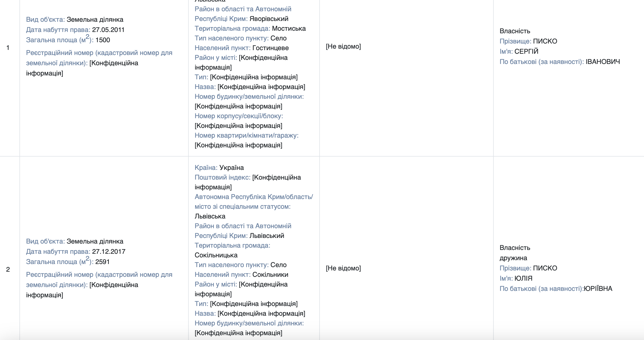Click the word дружина in owner cell
The image size is (644, 340).
(513, 258)
